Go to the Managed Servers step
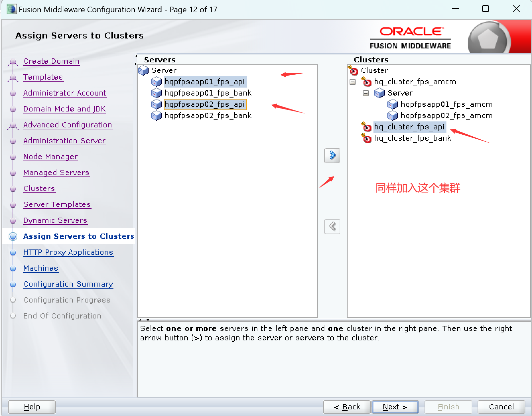Screen dimensions: 532x416 56,173
